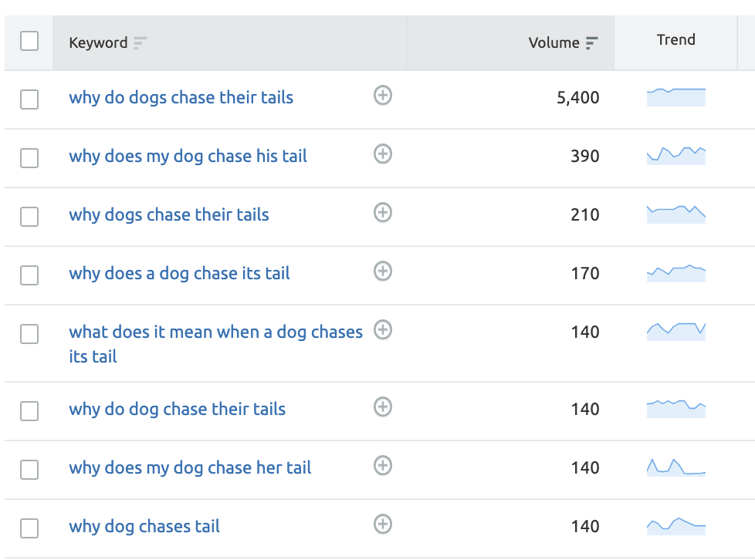Screen dimensions: 755x560
Task: Click plus icon beside 'why do dogs chase their tails'
Action: 383,96
